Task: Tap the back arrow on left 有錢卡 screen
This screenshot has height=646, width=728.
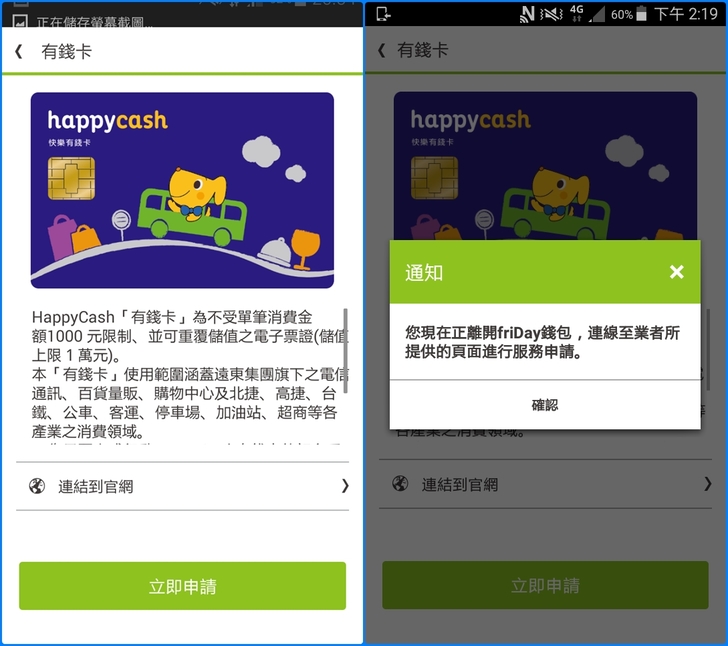Action: click(19, 51)
